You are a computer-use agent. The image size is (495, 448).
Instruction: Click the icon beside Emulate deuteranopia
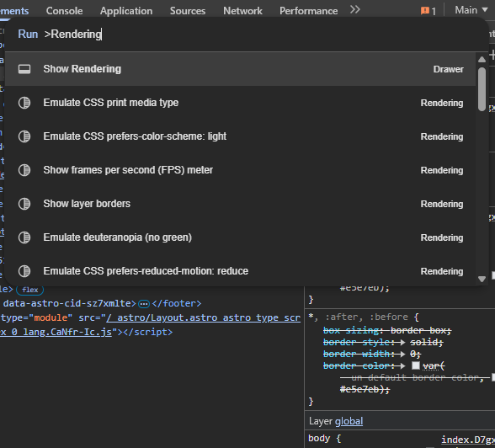tap(24, 237)
